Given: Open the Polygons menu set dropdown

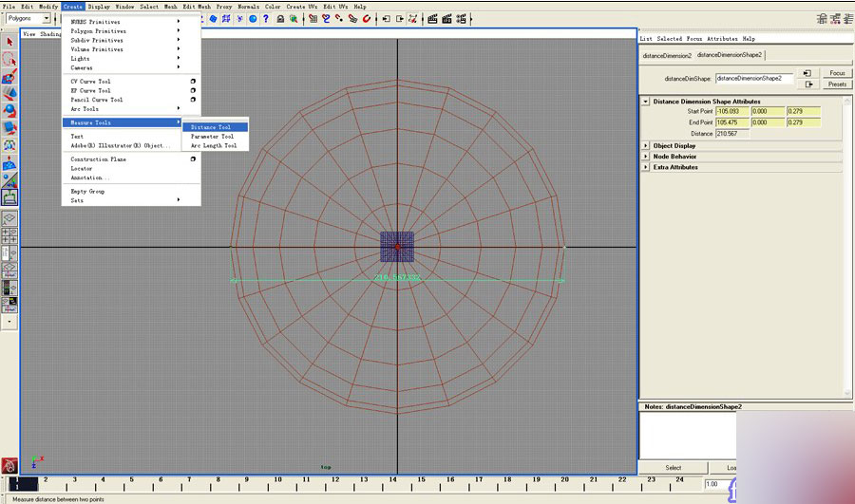Looking at the screenshot, I should coord(47,18).
